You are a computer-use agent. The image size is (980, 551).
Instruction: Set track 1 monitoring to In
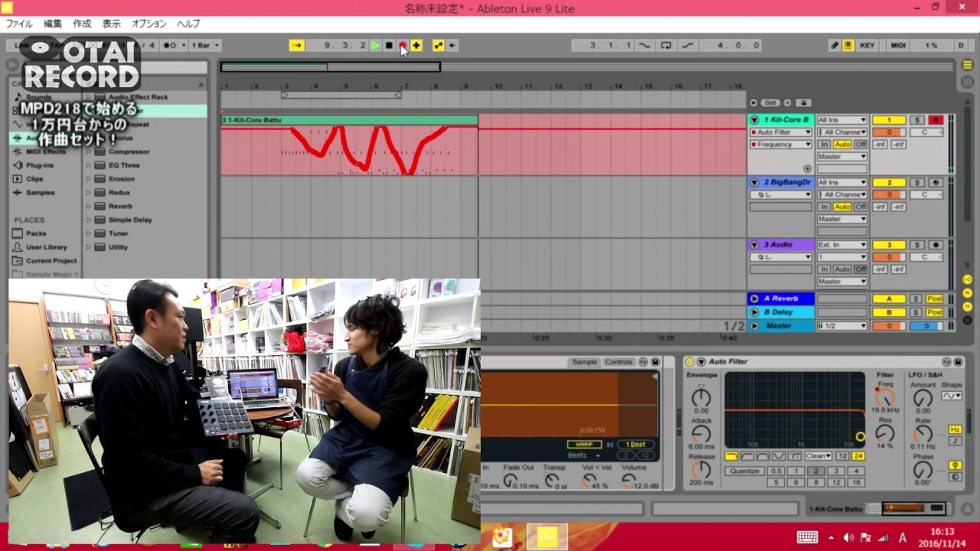824,145
